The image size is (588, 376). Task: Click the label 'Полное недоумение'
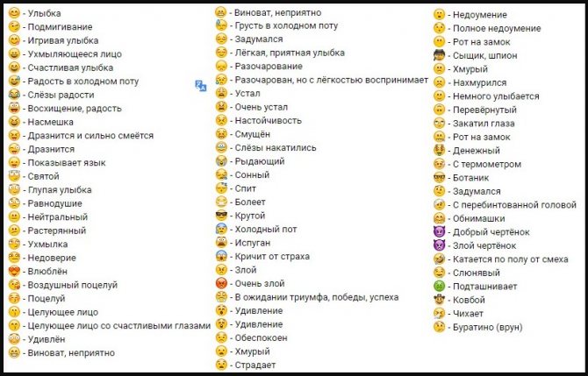coord(497,28)
